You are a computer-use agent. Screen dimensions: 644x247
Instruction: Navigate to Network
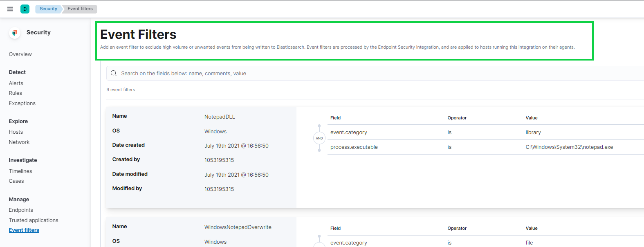19,142
